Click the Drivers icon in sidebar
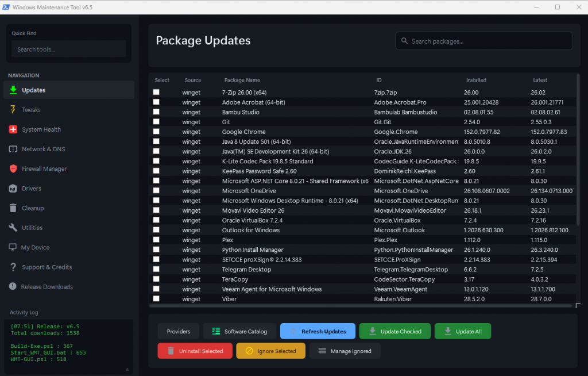 13,189
